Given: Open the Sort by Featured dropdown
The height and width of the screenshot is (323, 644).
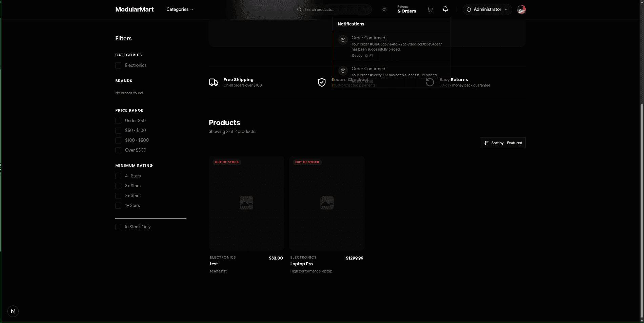Looking at the screenshot, I should tap(503, 143).
